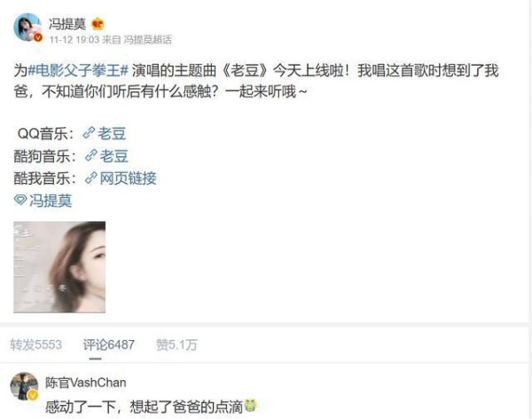Open the 酷狗音乐 老豆 song link
This screenshot has width=532, height=419.
tap(106, 155)
